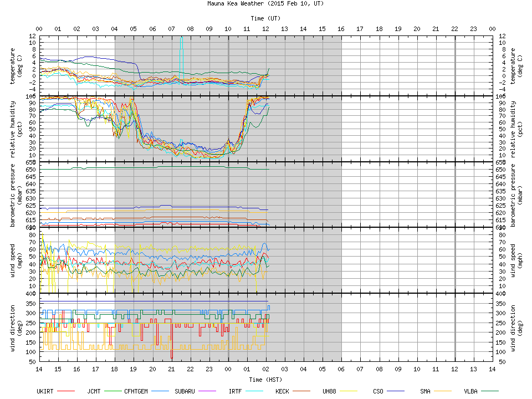Screen dimensions: 532x399
Task: Click the CFHTGEM legend label
Action: click(x=136, y=391)
